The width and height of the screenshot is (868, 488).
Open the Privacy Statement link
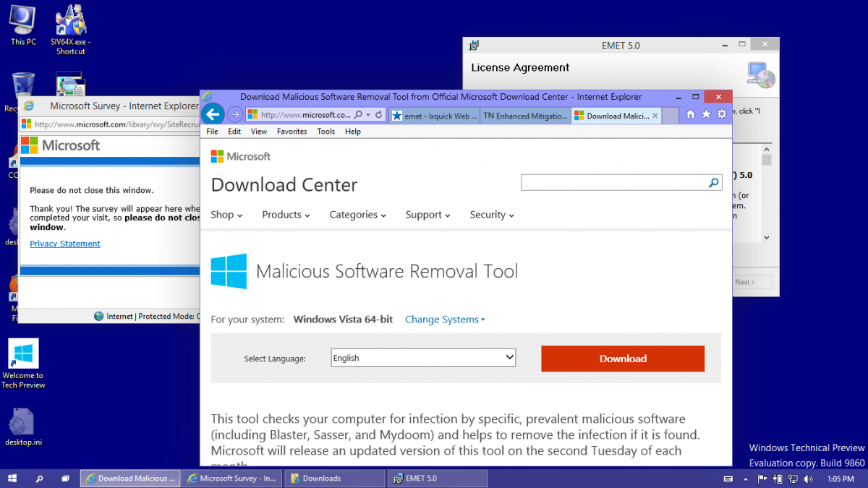coord(65,244)
